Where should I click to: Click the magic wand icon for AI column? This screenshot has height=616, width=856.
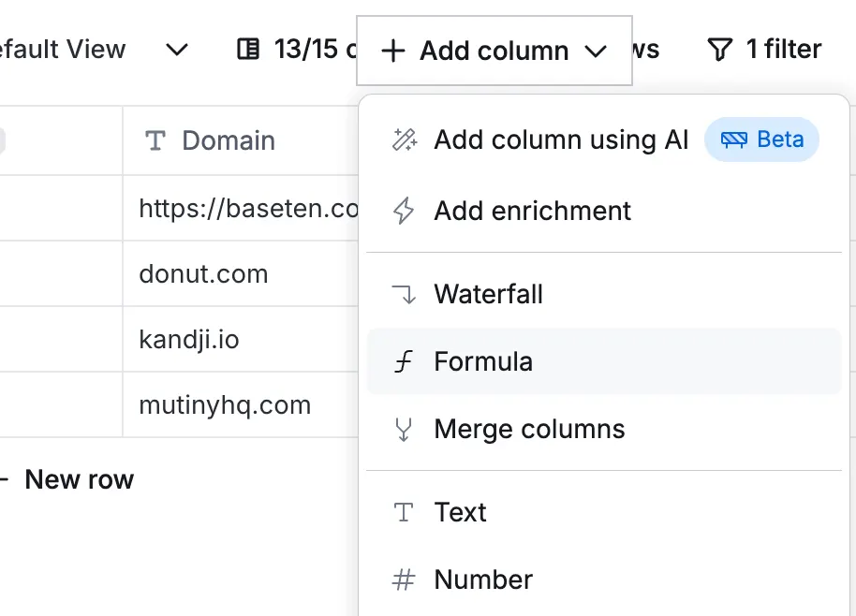point(405,139)
